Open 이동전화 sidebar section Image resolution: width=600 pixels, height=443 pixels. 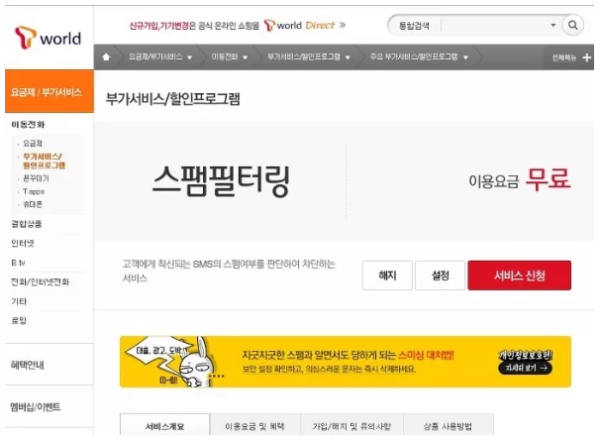[x=28, y=124]
